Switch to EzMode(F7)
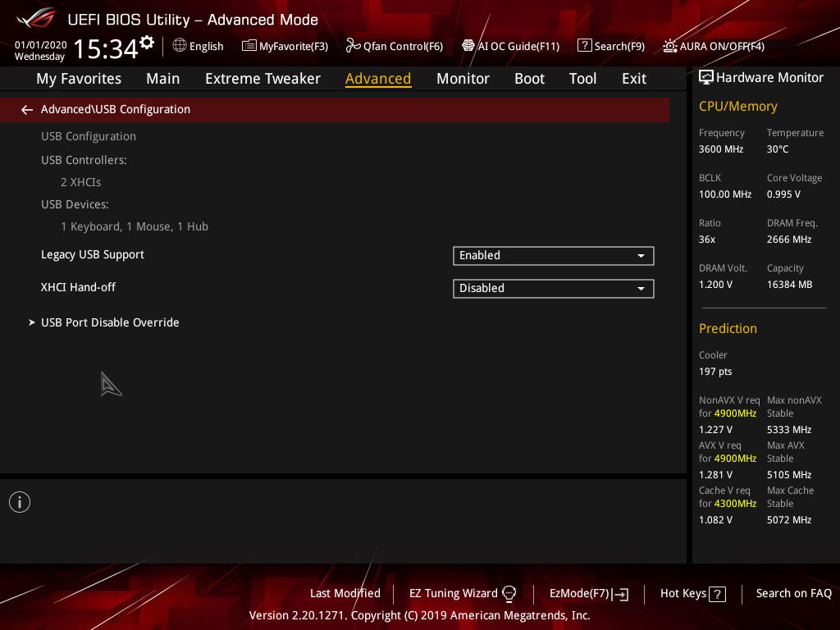 tap(589, 594)
